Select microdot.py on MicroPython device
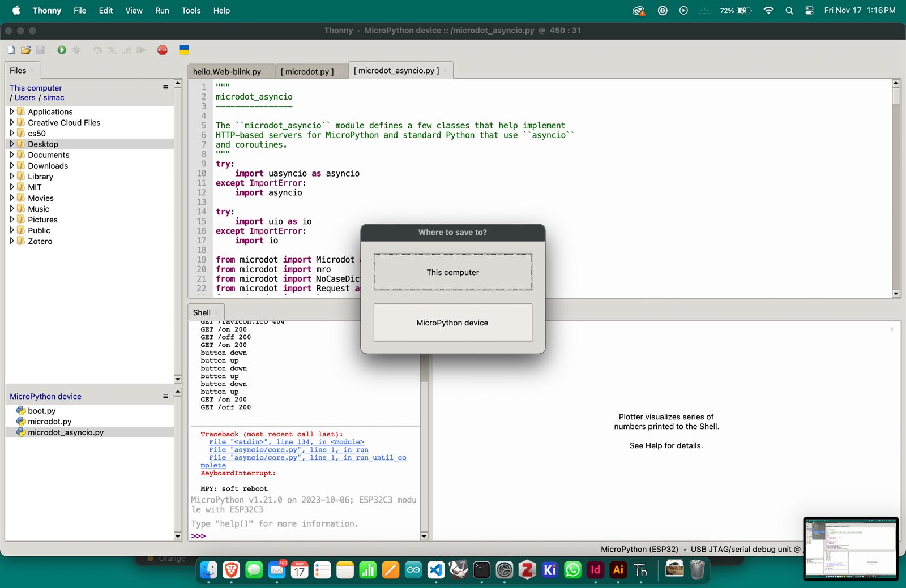The image size is (906, 588). [89, 422]
